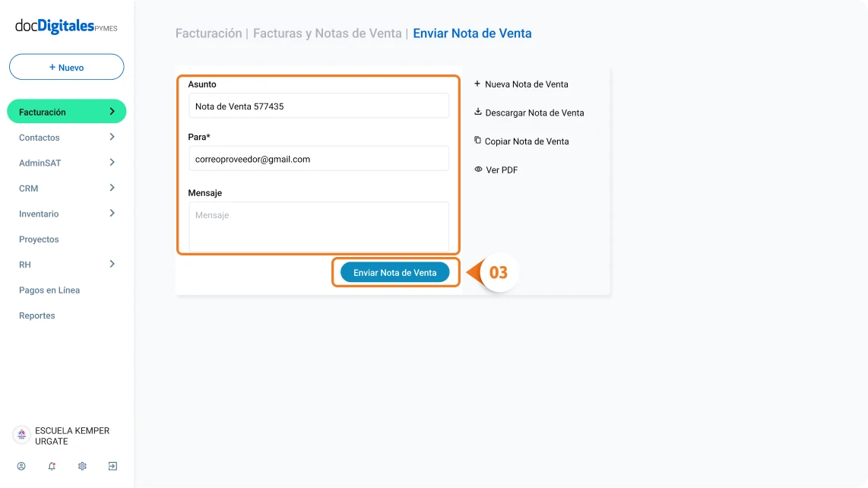Open the settings gear icon
This screenshot has height=488, width=868.
[x=82, y=466]
